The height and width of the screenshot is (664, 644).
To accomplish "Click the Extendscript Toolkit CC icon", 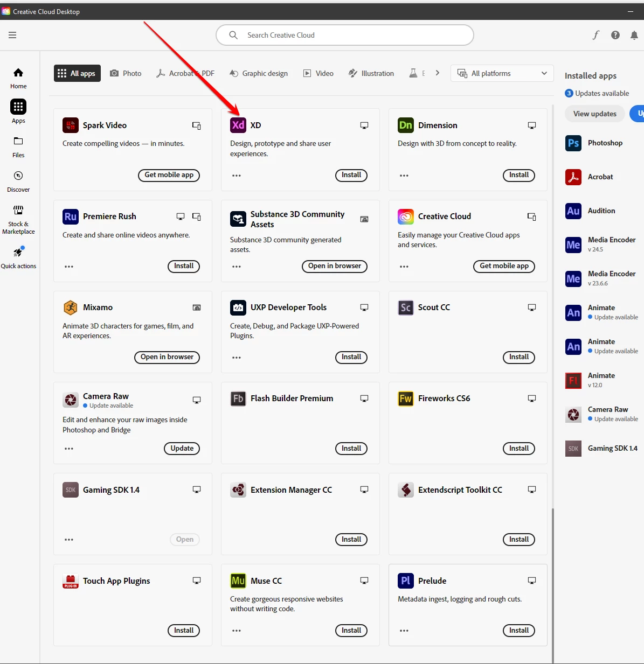I will 406,490.
